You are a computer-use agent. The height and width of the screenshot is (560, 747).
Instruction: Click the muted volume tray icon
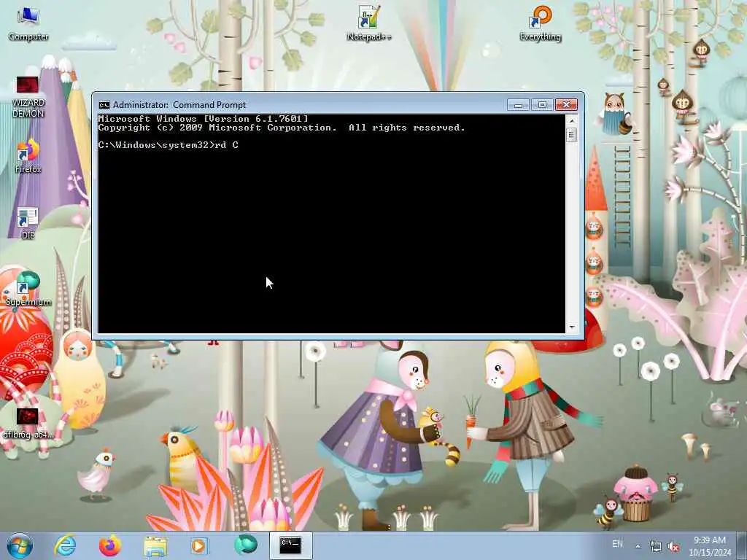point(673,547)
